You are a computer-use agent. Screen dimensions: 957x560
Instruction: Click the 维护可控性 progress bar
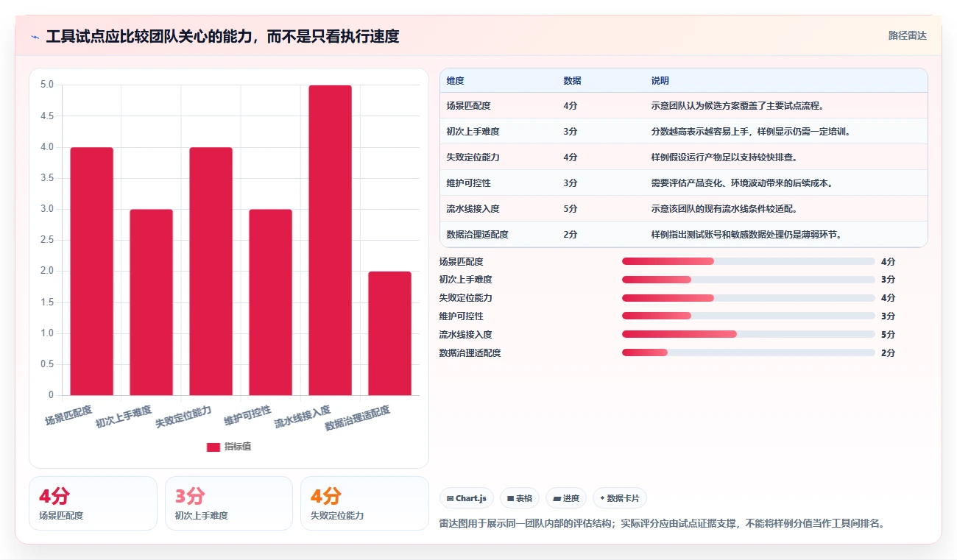coord(749,316)
